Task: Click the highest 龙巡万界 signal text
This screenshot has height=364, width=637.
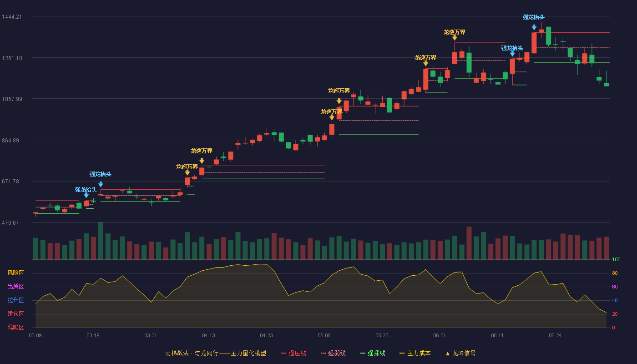Action: tap(455, 32)
